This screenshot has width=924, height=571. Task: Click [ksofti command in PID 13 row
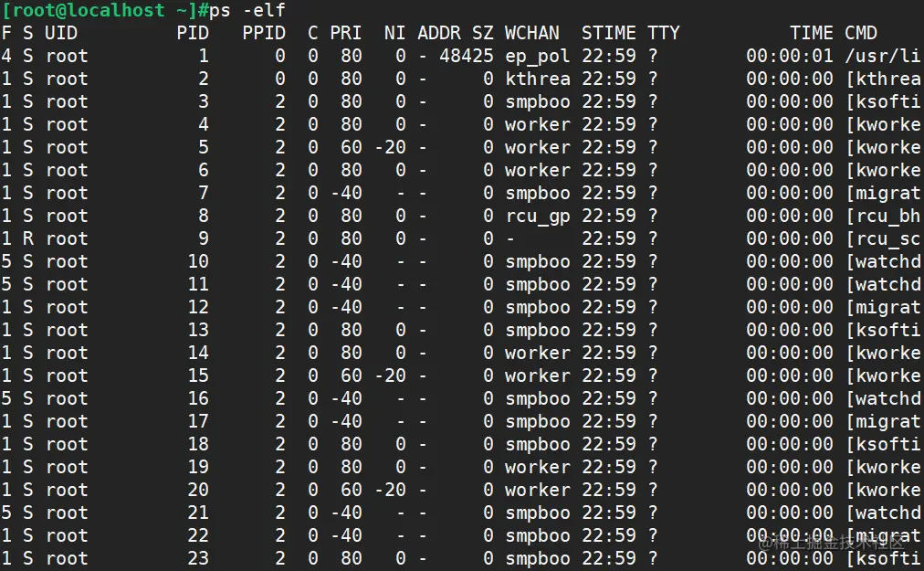click(x=883, y=330)
